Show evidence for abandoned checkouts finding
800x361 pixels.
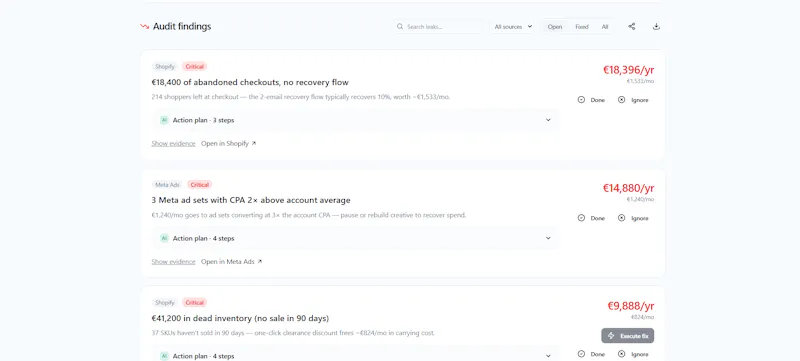click(x=173, y=144)
